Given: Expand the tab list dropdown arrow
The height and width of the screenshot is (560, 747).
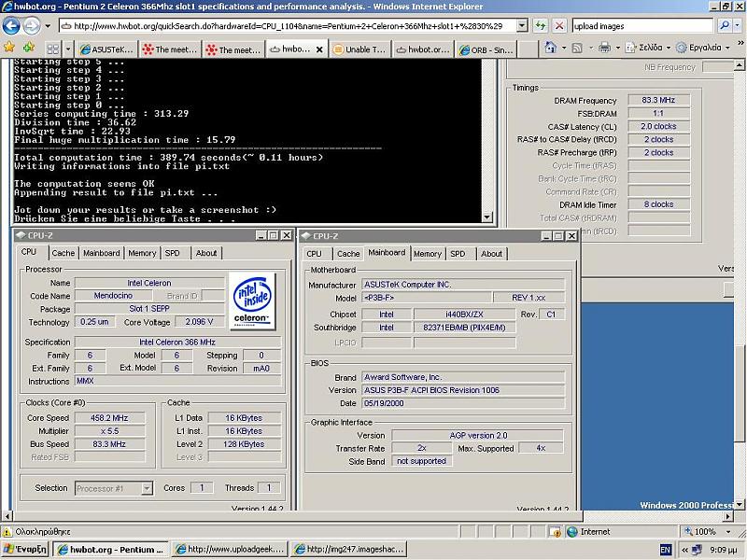Looking at the screenshot, I should (x=68, y=49).
